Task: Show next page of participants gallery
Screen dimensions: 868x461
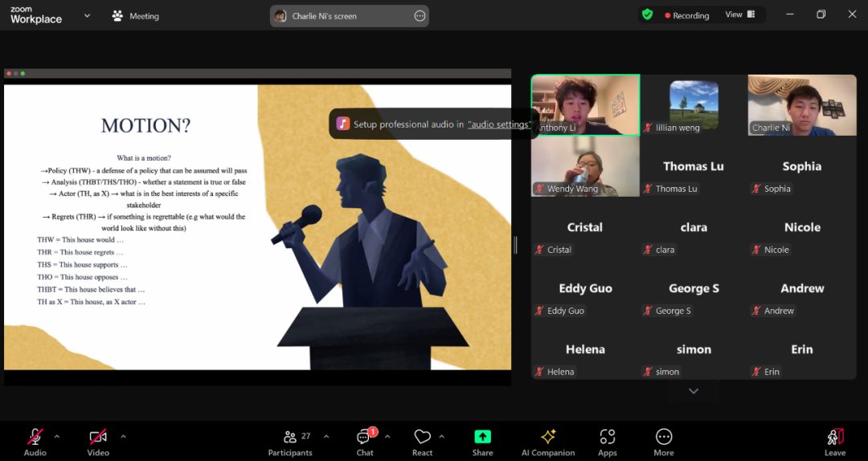Action: [693, 391]
